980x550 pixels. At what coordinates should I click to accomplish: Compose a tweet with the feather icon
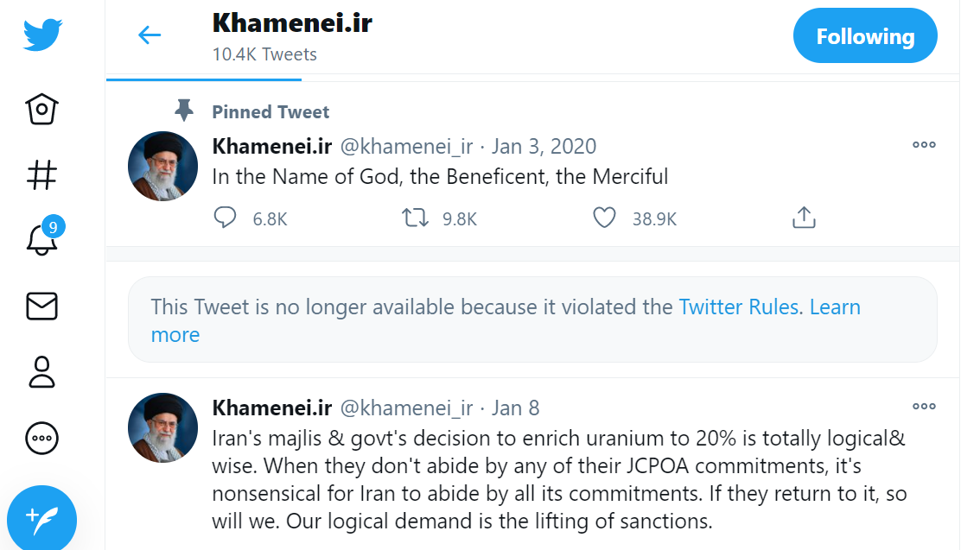[41, 518]
